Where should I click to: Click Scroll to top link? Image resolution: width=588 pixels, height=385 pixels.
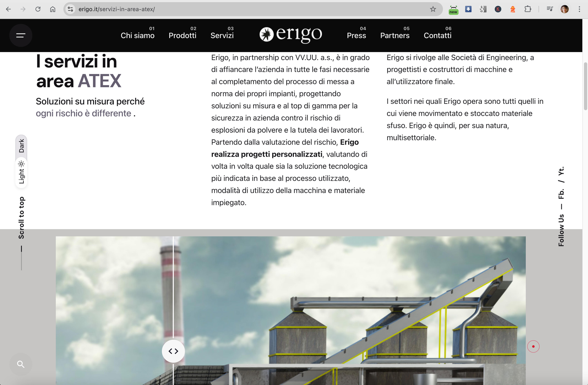pos(21,218)
